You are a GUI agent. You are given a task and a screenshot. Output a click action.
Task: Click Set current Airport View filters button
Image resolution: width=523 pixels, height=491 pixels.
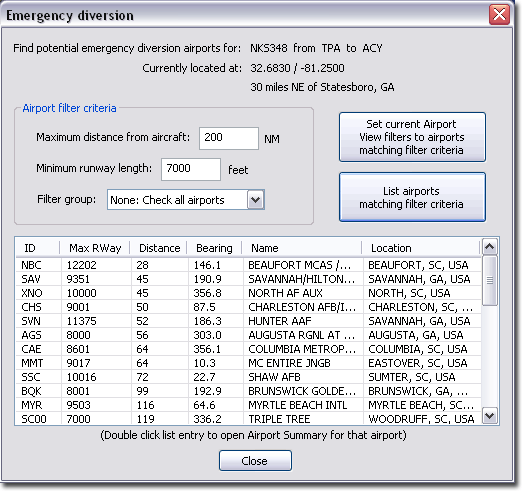412,137
